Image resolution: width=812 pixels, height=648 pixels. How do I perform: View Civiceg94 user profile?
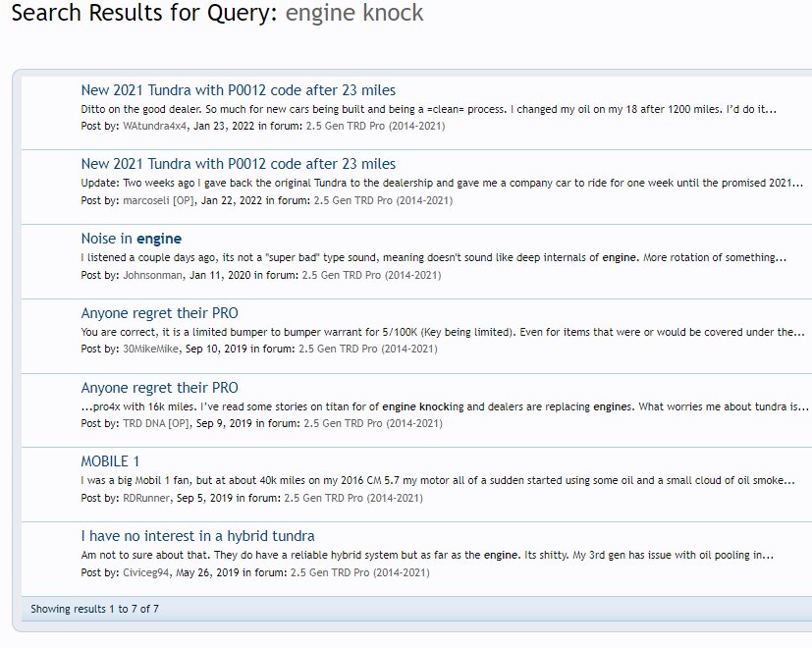(x=145, y=572)
